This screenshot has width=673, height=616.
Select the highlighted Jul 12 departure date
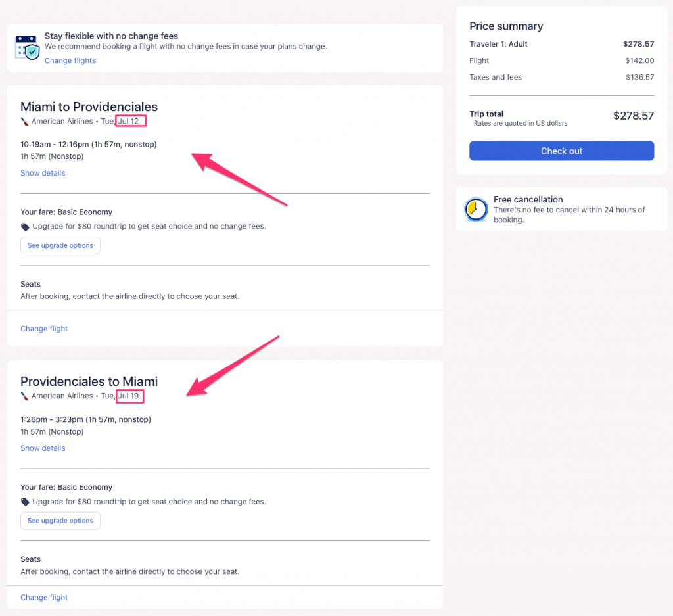(130, 121)
